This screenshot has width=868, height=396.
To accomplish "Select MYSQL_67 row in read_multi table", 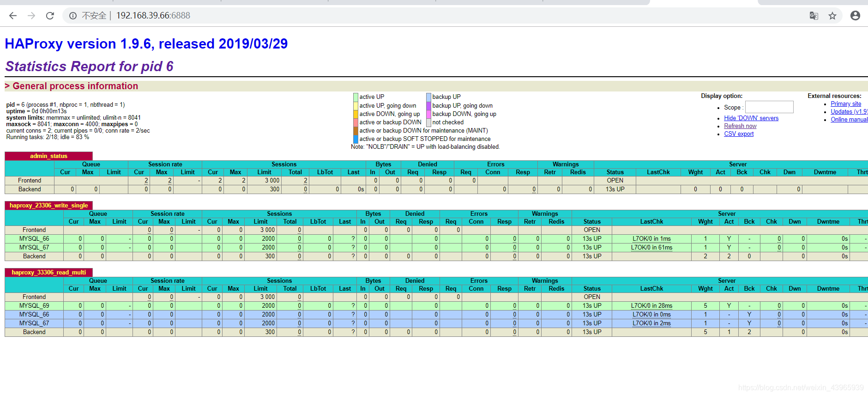I will (x=436, y=323).
